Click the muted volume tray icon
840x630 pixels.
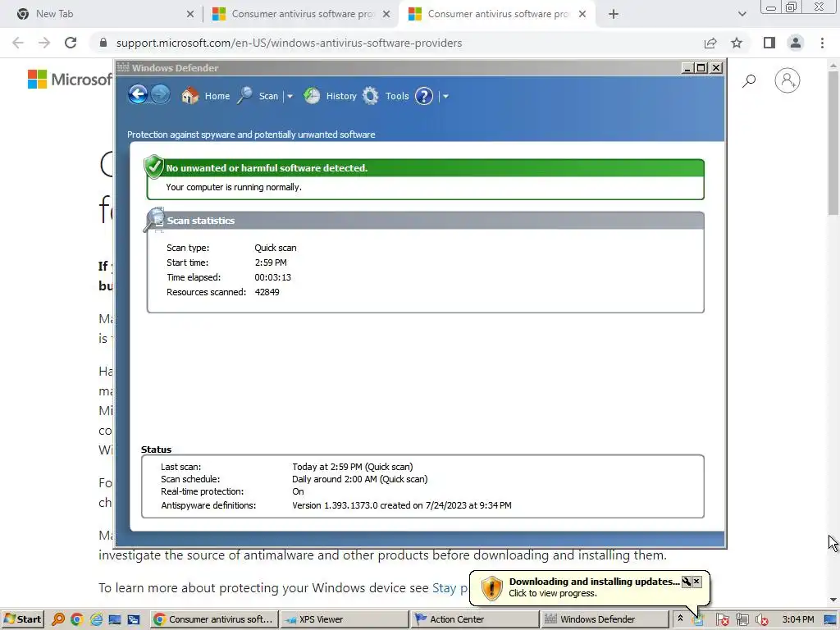click(761, 620)
